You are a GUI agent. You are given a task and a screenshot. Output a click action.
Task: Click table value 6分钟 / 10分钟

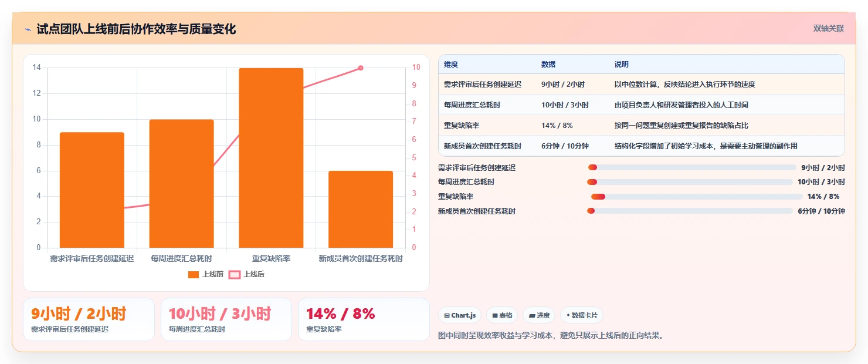(565, 146)
